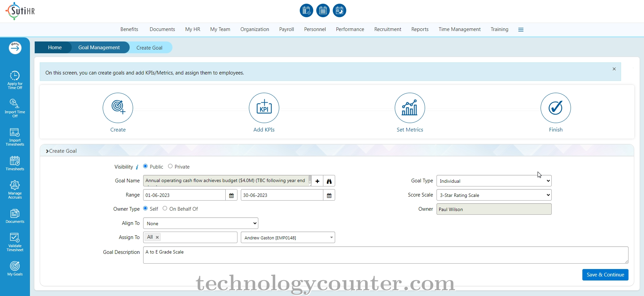
Task: Open the Time Management menu
Action: (x=459, y=29)
